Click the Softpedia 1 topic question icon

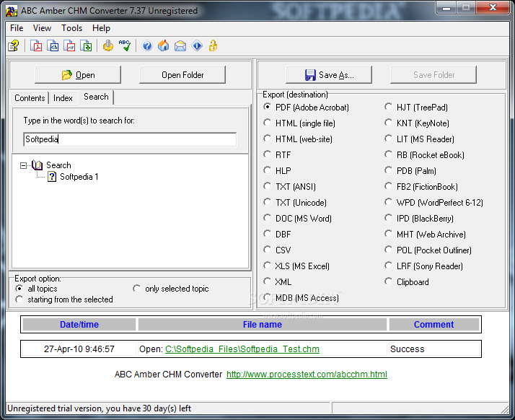(x=52, y=177)
